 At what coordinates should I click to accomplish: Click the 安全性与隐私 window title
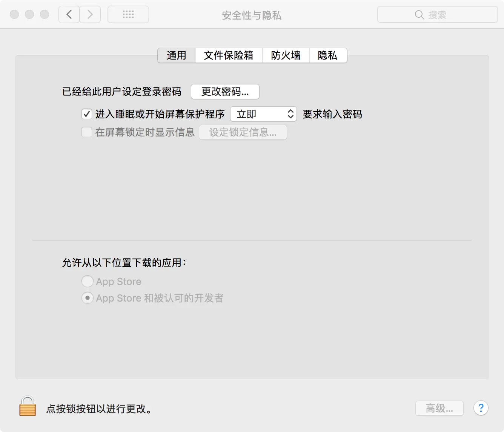[x=252, y=15]
